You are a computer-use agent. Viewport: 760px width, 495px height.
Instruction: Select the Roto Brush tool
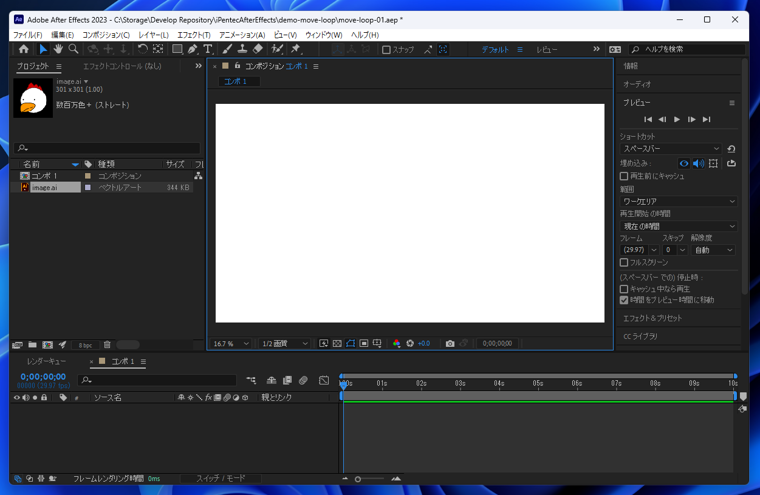click(277, 49)
